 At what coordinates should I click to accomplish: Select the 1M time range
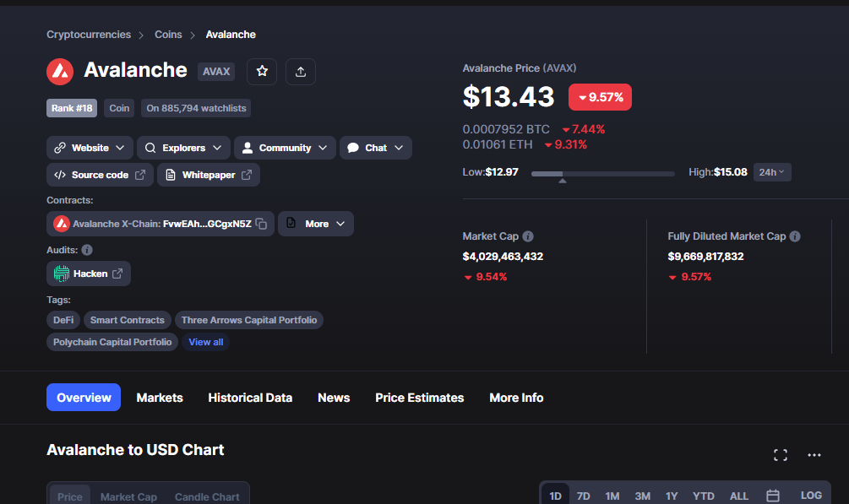[x=612, y=496]
